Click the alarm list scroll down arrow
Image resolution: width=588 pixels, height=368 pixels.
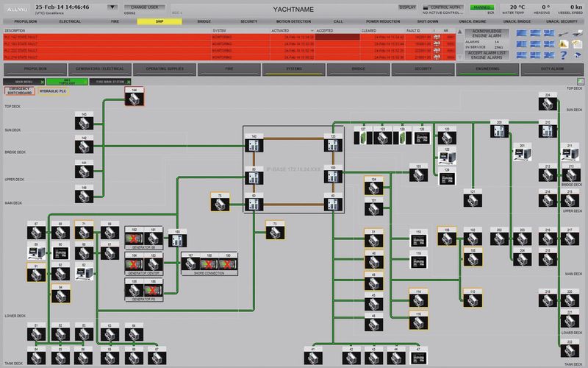(460, 57)
